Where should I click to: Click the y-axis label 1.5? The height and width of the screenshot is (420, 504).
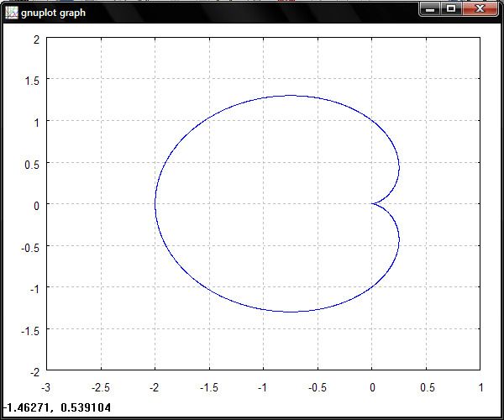[x=32, y=81]
